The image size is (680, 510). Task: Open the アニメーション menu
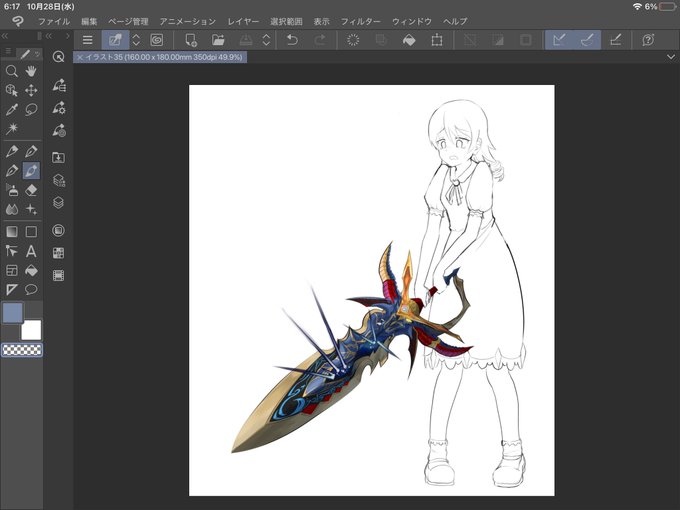pyautogui.click(x=187, y=21)
